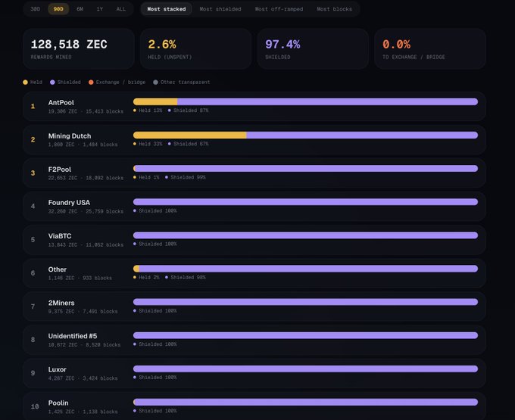This screenshot has width=515, height=420.
Task: Click the yellow Held legend dot
Action: (x=25, y=82)
